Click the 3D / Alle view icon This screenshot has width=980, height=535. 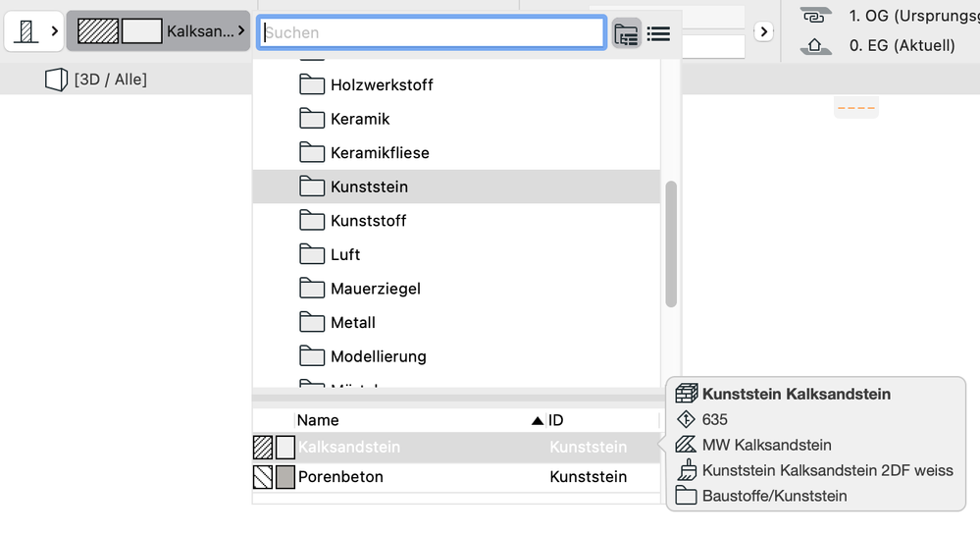coord(56,80)
